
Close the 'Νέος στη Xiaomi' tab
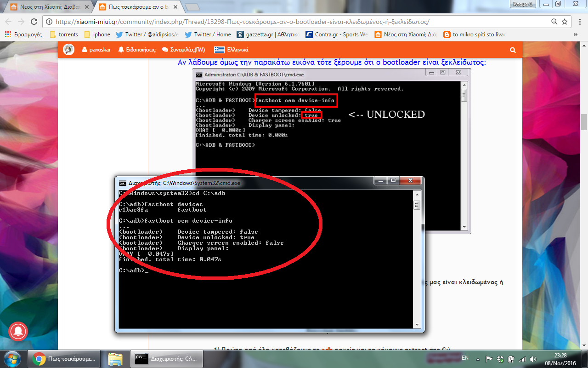click(87, 7)
